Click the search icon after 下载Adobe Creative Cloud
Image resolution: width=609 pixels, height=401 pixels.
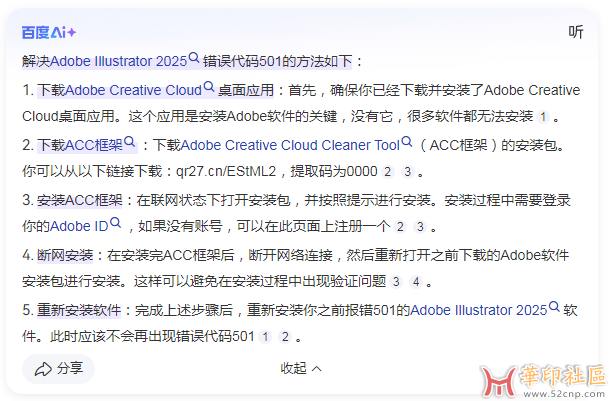[209, 87]
